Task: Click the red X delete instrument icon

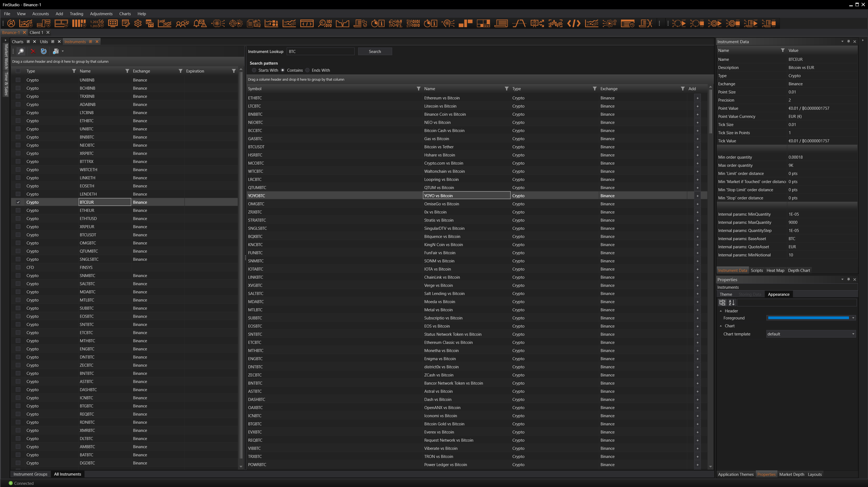Action: click(x=33, y=51)
